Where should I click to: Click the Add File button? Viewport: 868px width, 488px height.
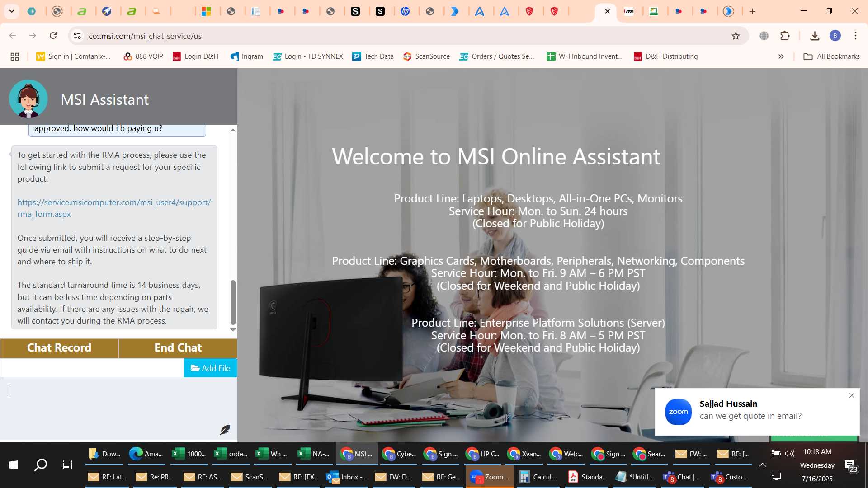pyautogui.click(x=210, y=368)
